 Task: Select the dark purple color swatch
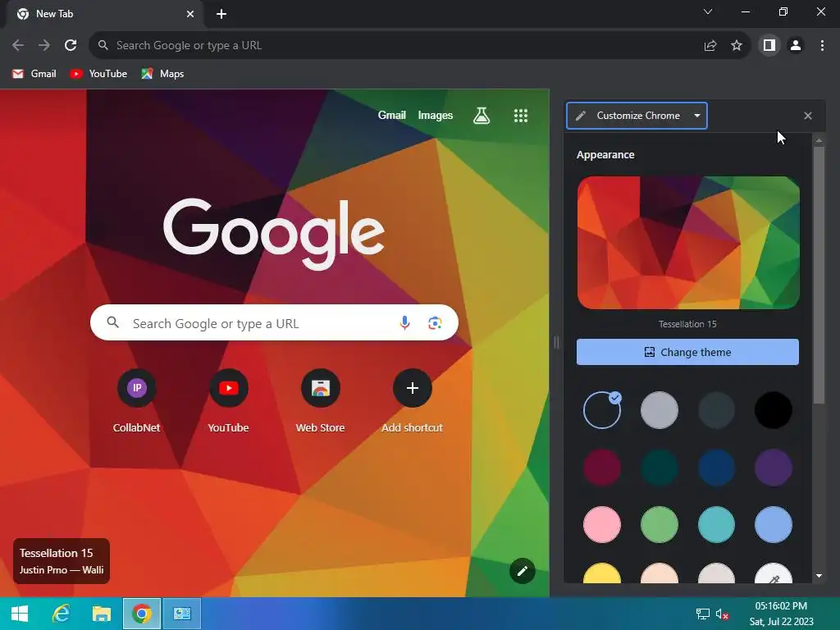pyautogui.click(x=773, y=468)
